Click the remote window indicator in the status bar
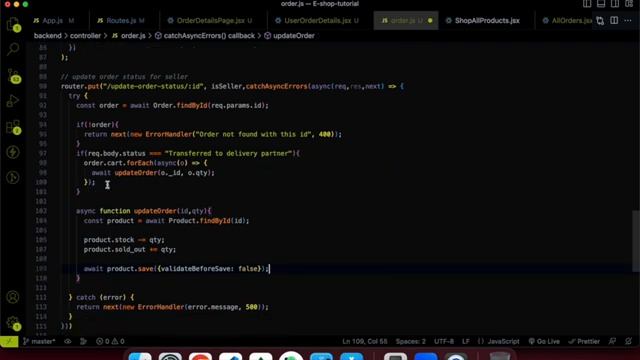Screen dimensions: 640x360 (x=9, y=342)
